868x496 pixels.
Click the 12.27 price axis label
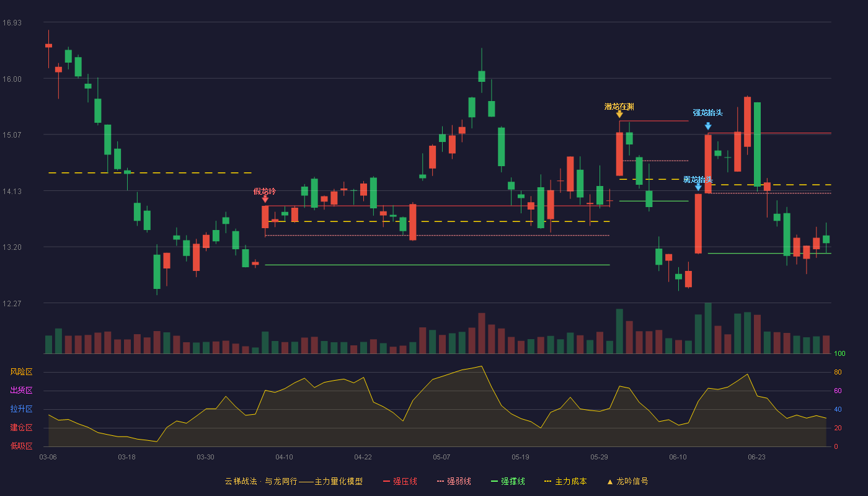pyautogui.click(x=12, y=303)
